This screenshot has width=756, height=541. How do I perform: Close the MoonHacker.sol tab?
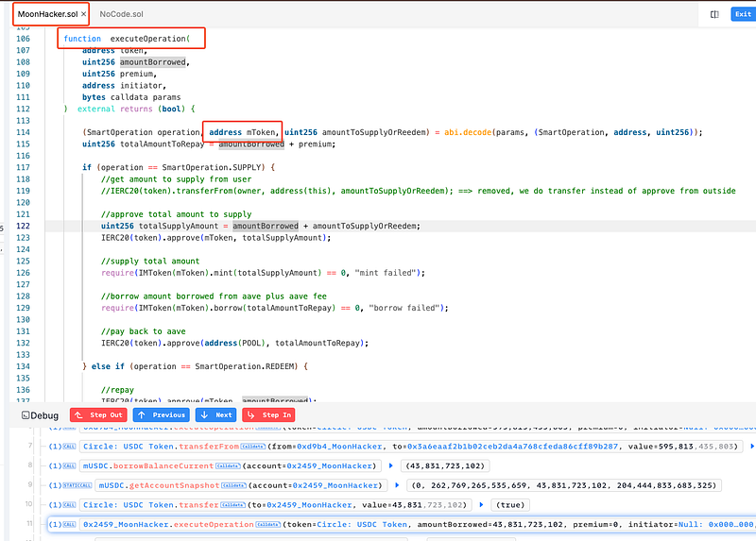(84, 14)
